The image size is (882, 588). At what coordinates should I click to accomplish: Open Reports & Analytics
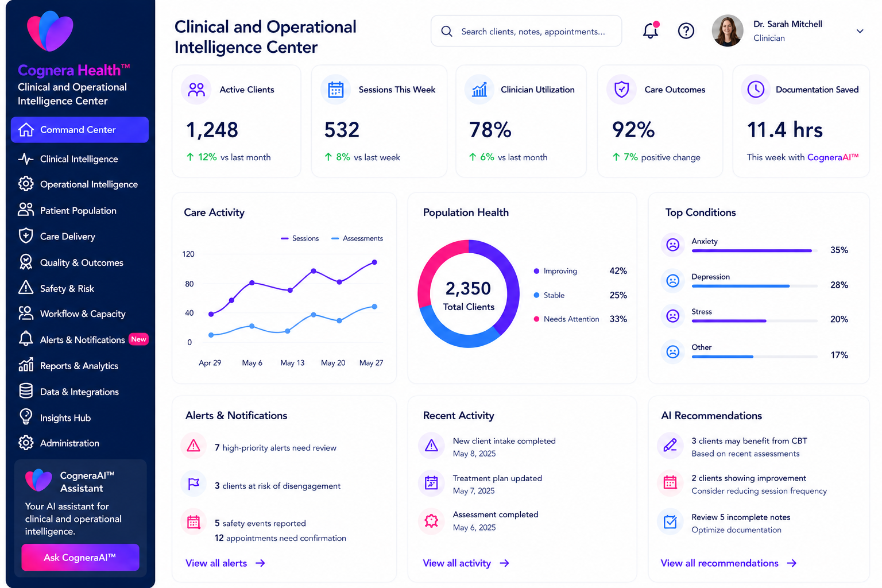click(x=80, y=366)
